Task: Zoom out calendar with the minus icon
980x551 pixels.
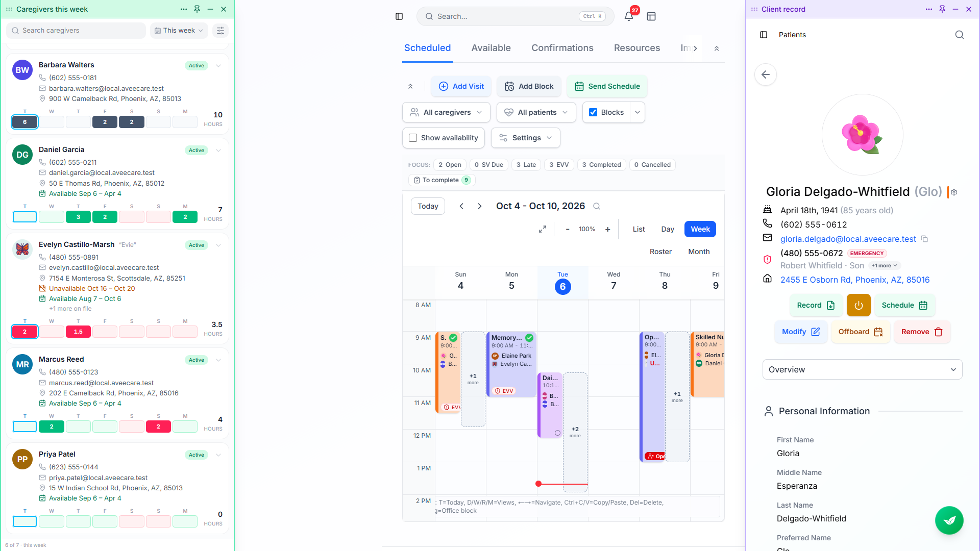Action: click(568, 229)
